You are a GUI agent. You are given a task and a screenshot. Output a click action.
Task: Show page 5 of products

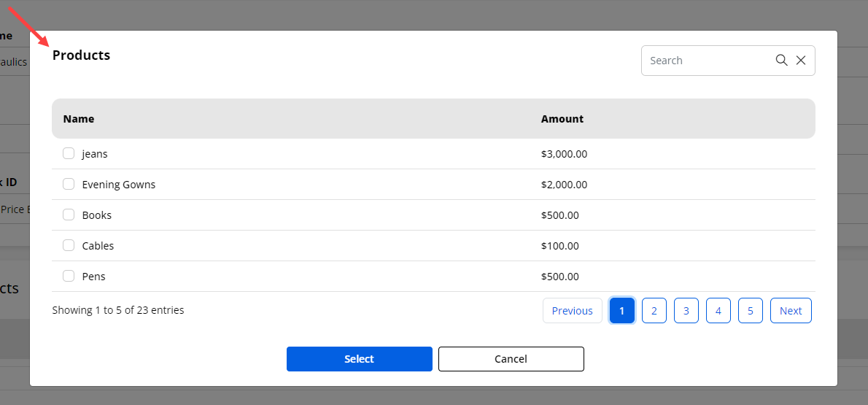point(751,311)
